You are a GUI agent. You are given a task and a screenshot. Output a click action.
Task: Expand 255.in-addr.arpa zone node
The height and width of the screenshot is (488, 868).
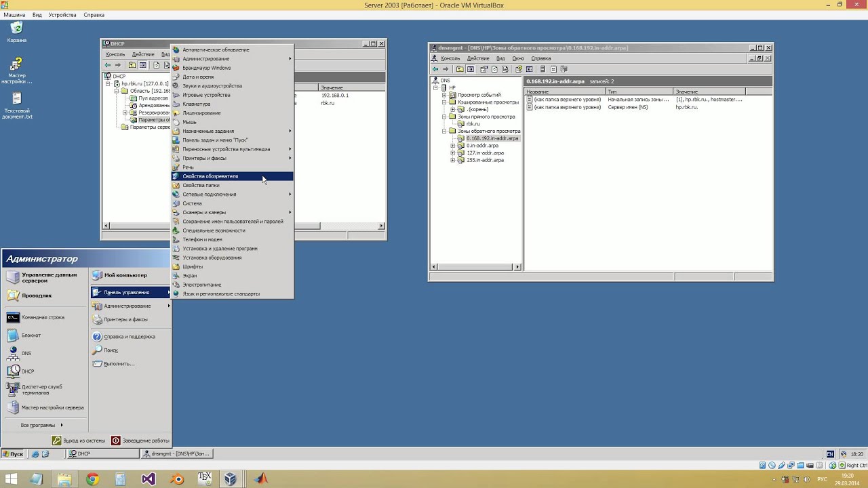[x=453, y=160]
